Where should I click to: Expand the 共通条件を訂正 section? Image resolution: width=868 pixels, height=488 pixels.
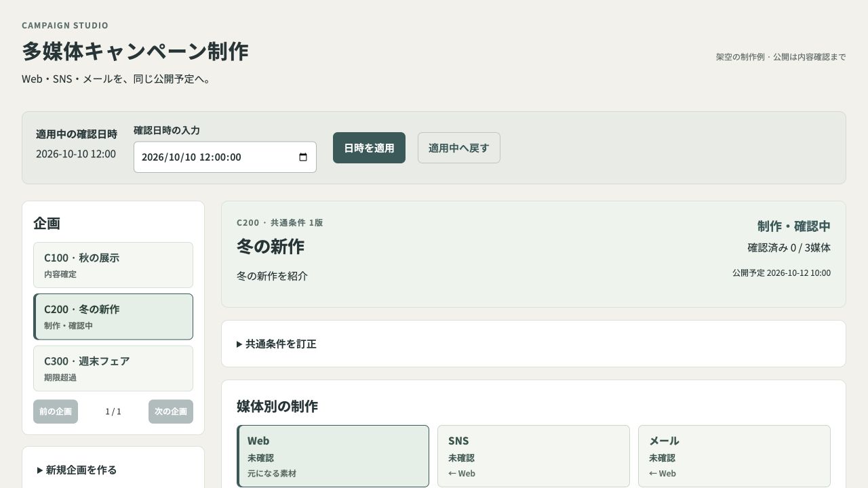(x=534, y=344)
